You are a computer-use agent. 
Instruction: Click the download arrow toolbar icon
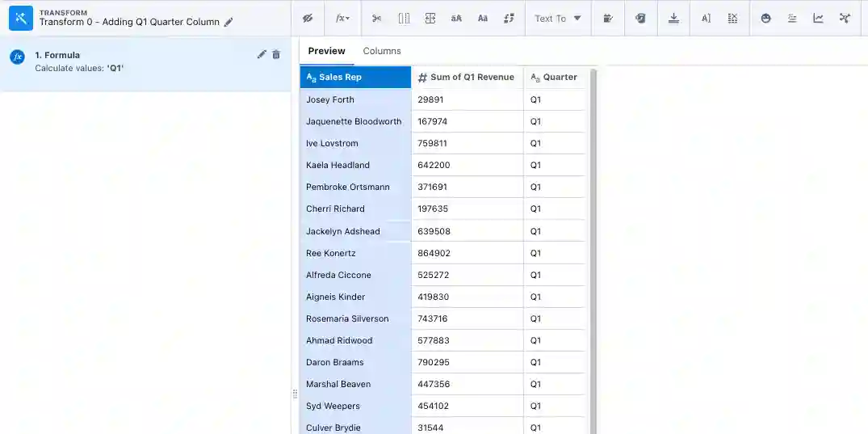(673, 18)
